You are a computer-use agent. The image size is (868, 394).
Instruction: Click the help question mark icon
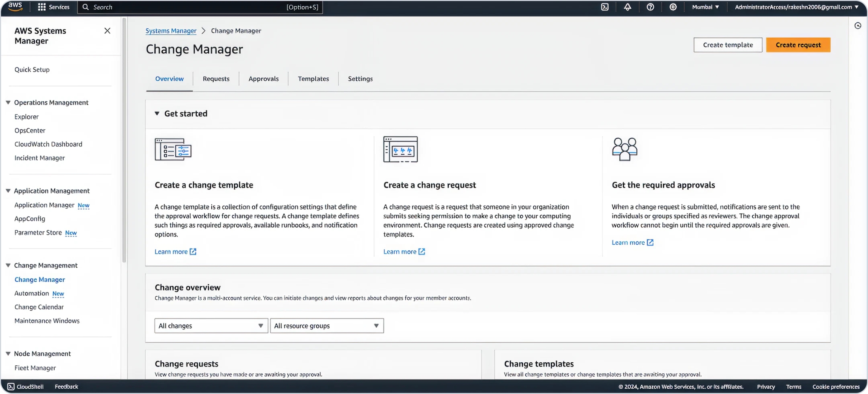650,7
